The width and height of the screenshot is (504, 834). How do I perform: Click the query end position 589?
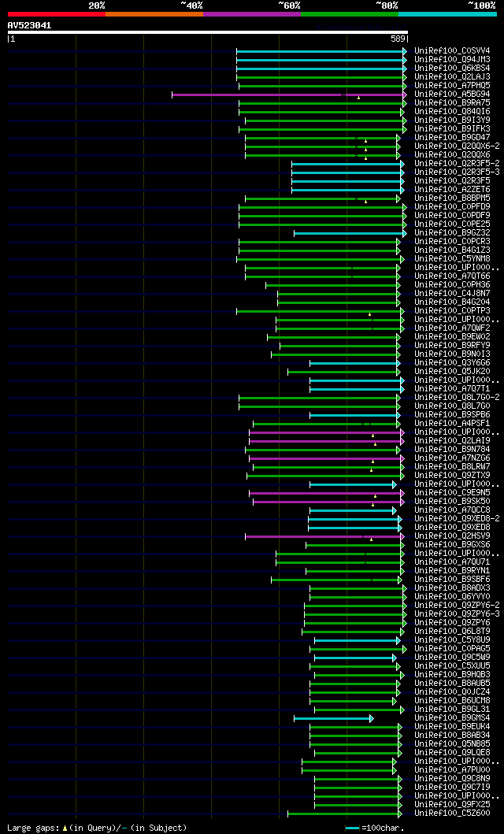(398, 39)
